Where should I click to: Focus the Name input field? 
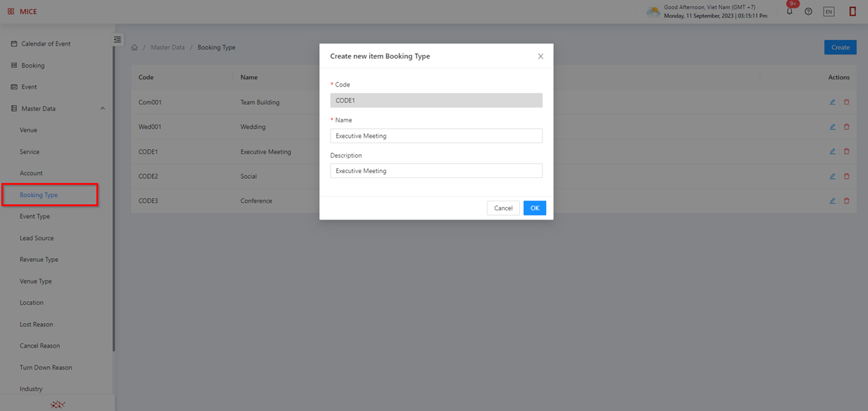point(436,136)
